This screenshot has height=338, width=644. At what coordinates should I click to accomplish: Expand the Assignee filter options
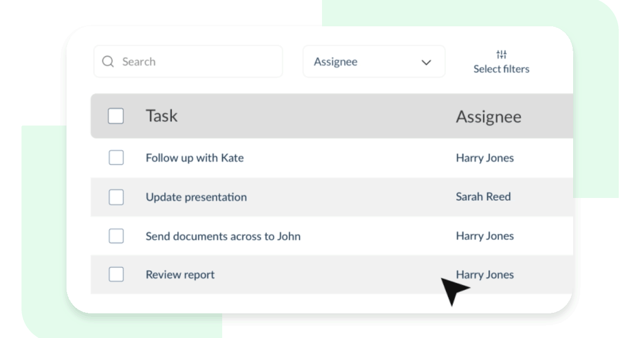[374, 61]
